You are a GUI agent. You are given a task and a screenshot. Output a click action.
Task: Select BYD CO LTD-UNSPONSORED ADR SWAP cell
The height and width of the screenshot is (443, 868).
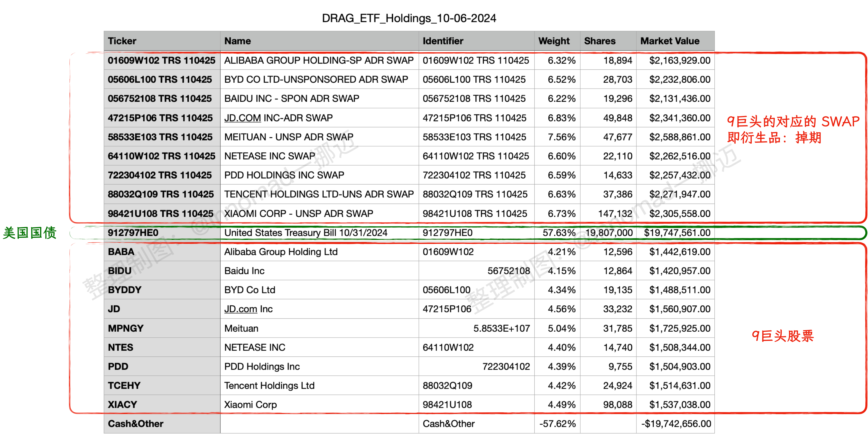click(319, 80)
